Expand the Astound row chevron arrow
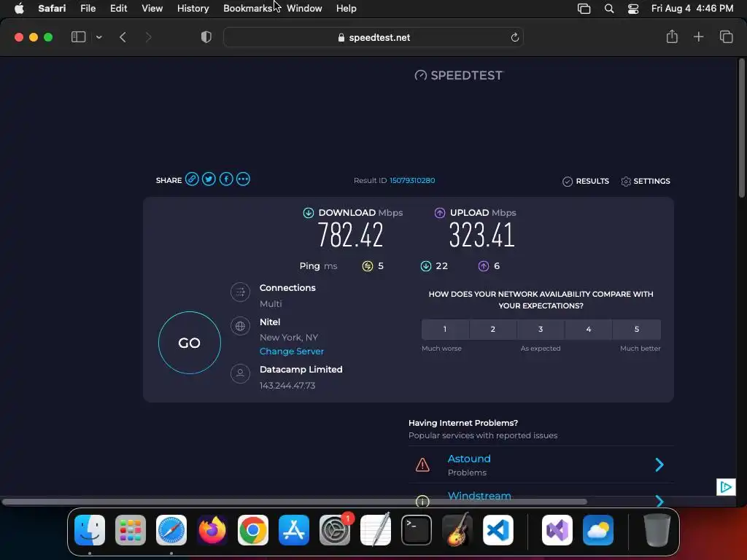This screenshot has width=747, height=560. click(659, 464)
